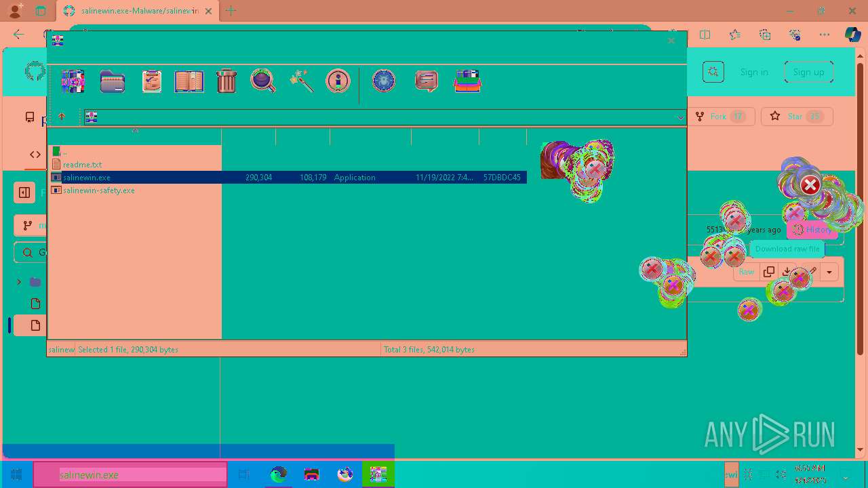This screenshot has width=868, height=488.
Task: Click the WinRAR Test archive clipboard icon
Action: click(x=152, y=81)
